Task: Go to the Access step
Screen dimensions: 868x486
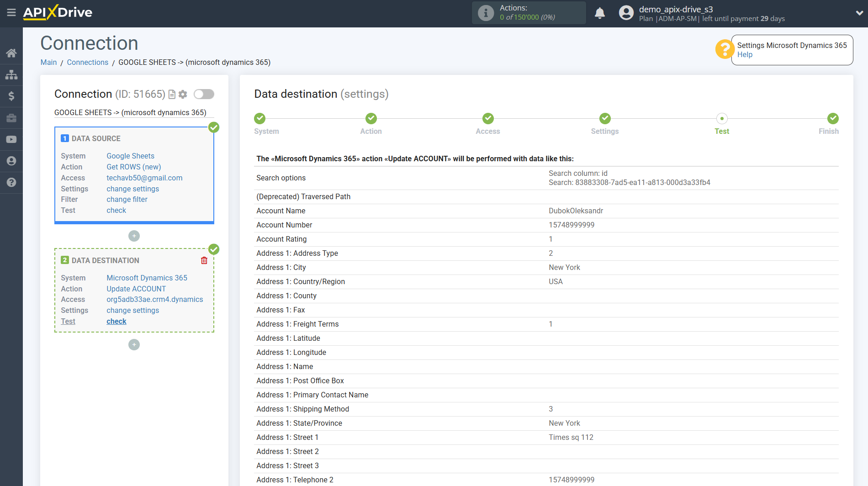Action: coord(488,118)
